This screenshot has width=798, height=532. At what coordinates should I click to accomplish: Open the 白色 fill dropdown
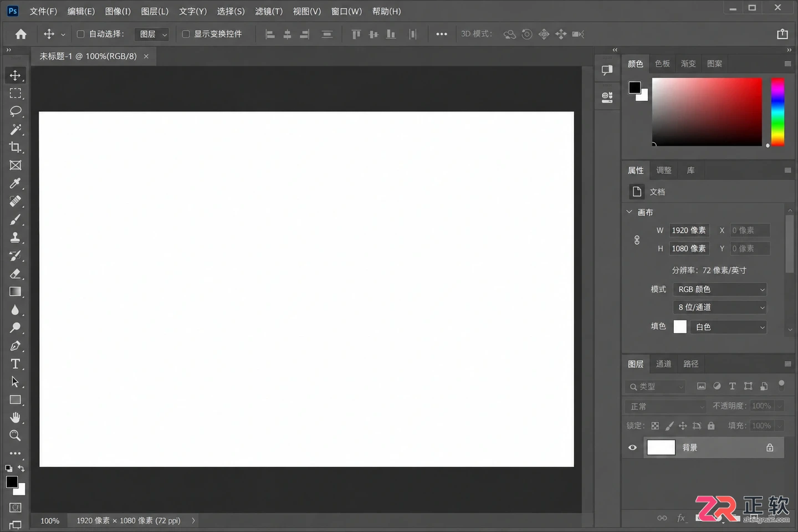[729, 327]
